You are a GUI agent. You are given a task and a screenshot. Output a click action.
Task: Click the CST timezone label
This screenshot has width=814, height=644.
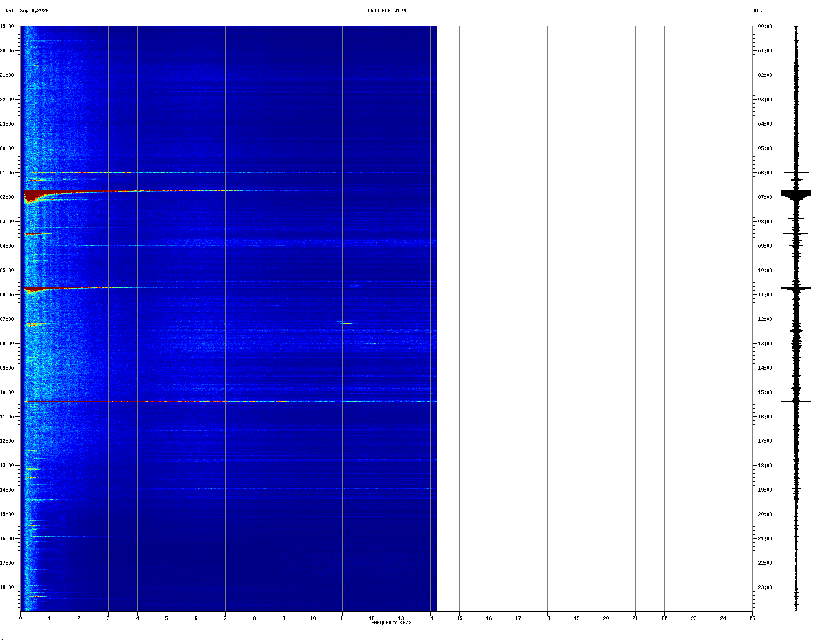click(x=10, y=11)
